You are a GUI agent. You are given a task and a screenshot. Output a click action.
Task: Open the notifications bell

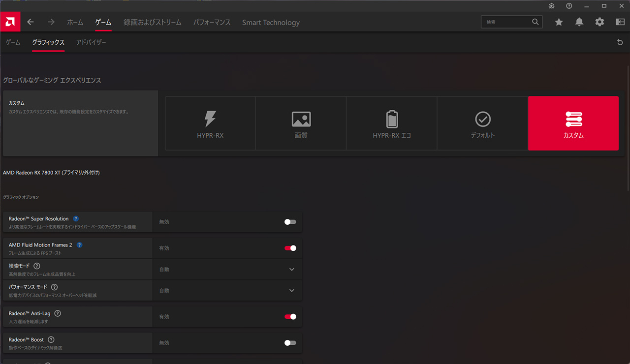click(x=579, y=22)
